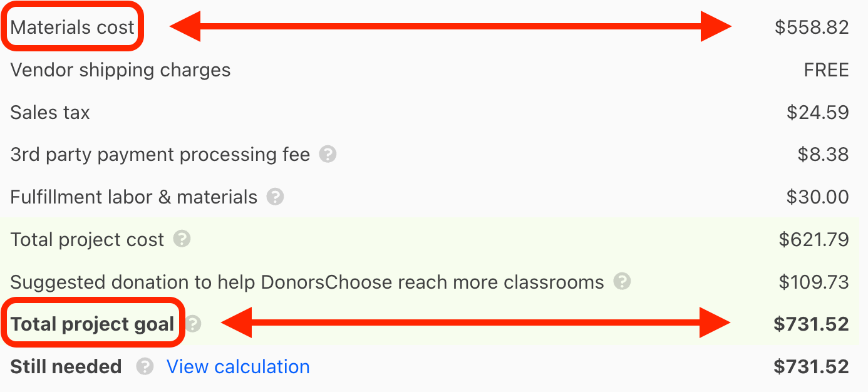Select the $558.82 materials cost amount
Viewport: 868px width, 392px height.
point(812,28)
